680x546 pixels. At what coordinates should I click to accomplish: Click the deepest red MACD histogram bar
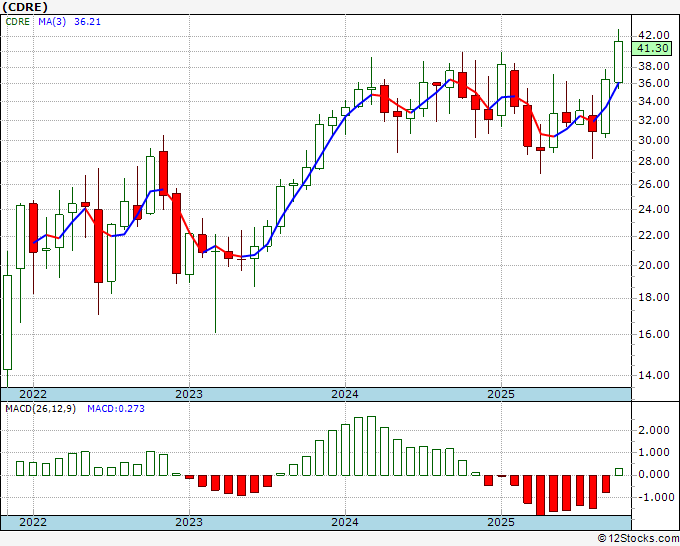[x=540, y=495]
